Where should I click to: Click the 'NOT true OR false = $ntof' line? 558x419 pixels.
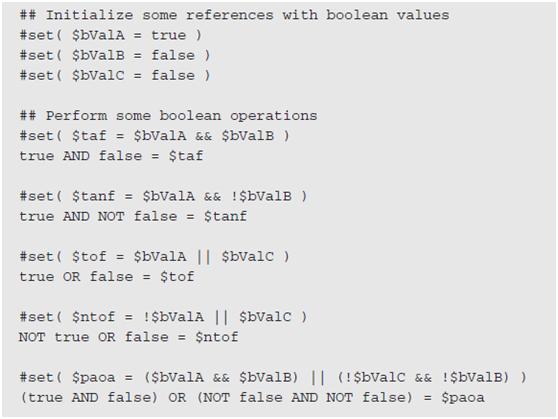128,337
